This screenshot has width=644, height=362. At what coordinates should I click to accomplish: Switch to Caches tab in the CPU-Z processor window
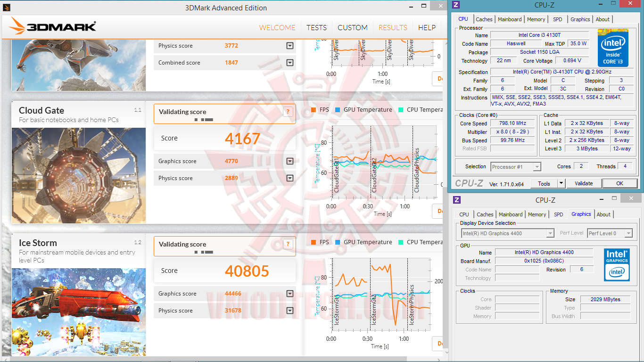pyautogui.click(x=484, y=19)
